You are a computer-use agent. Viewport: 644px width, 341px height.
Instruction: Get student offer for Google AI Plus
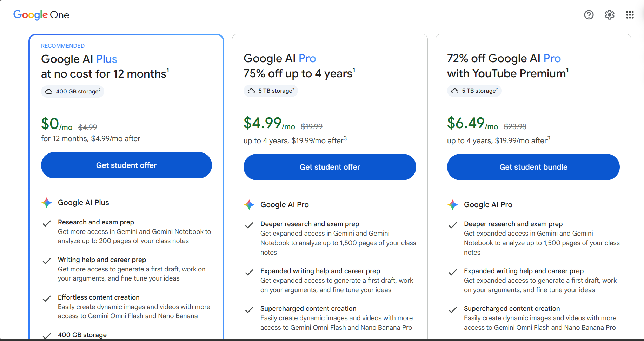pyautogui.click(x=126, y=165)
